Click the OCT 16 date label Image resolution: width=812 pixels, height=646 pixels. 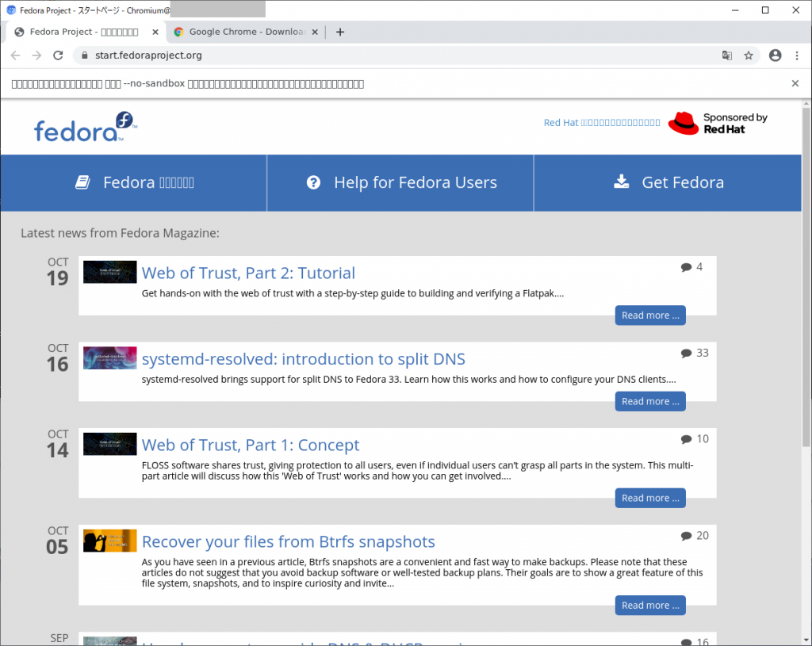(x=57, y=358)
